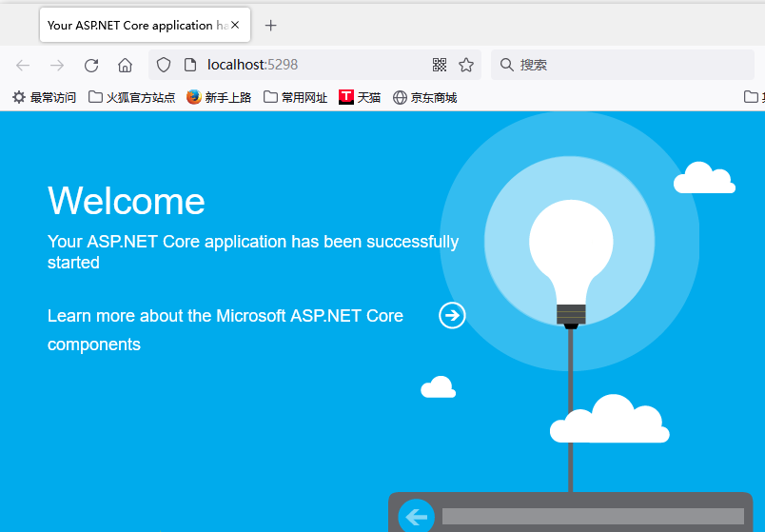This screenshot has height=532, width=765.
Task: Click the magnifier icon in the search box
Action: pos(506,65)
